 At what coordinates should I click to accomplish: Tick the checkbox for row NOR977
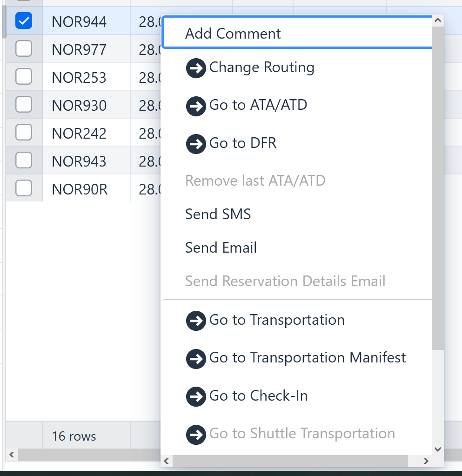(x=24, y=48)
